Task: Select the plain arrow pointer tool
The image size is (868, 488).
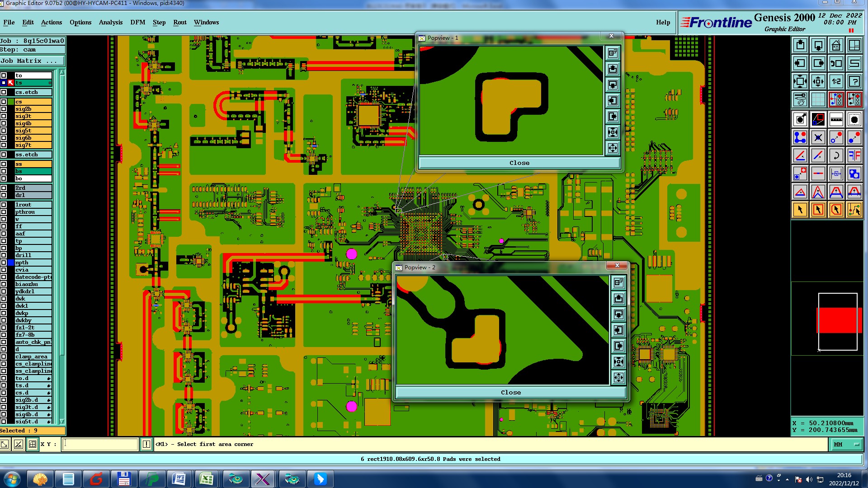Action: [800, 210]
